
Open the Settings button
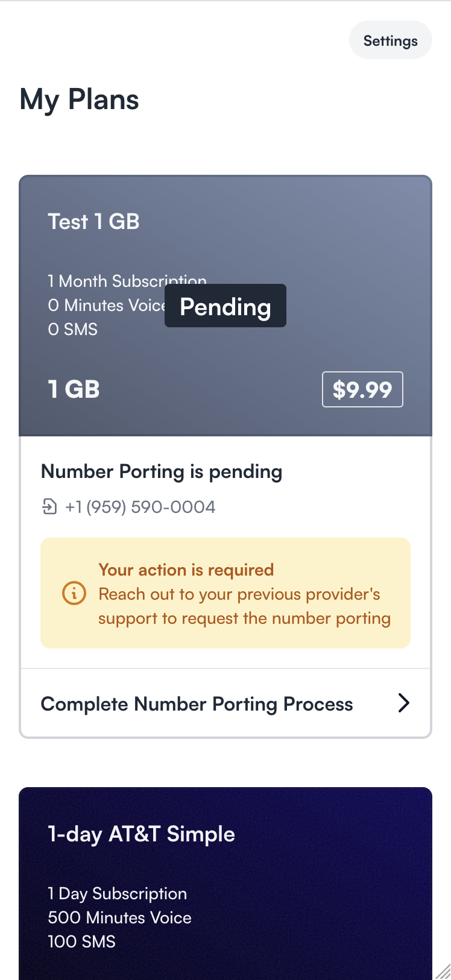390,40
